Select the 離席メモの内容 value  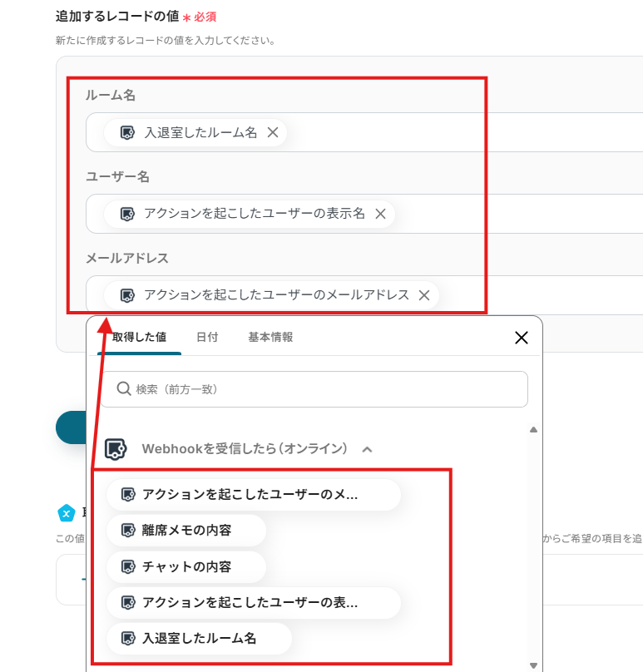point(186,531)
